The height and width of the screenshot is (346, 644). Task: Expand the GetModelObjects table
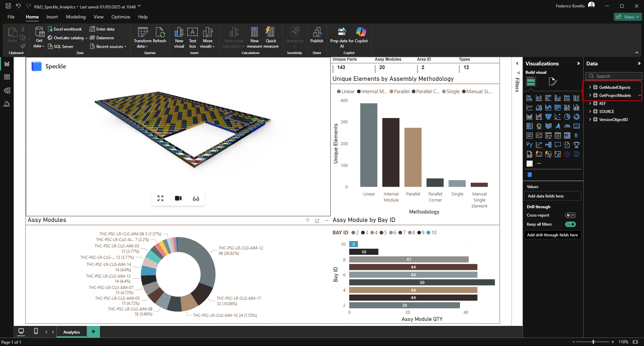pos(590,87)
